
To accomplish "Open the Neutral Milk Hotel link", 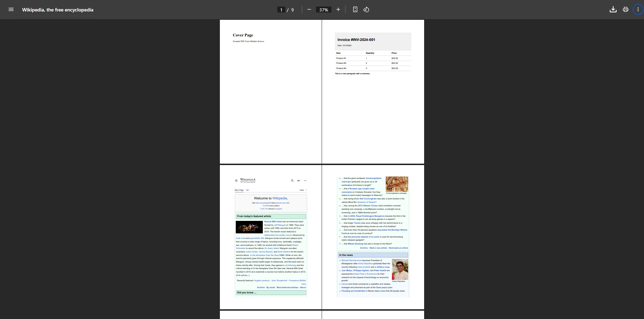I will tap(273, 222).
